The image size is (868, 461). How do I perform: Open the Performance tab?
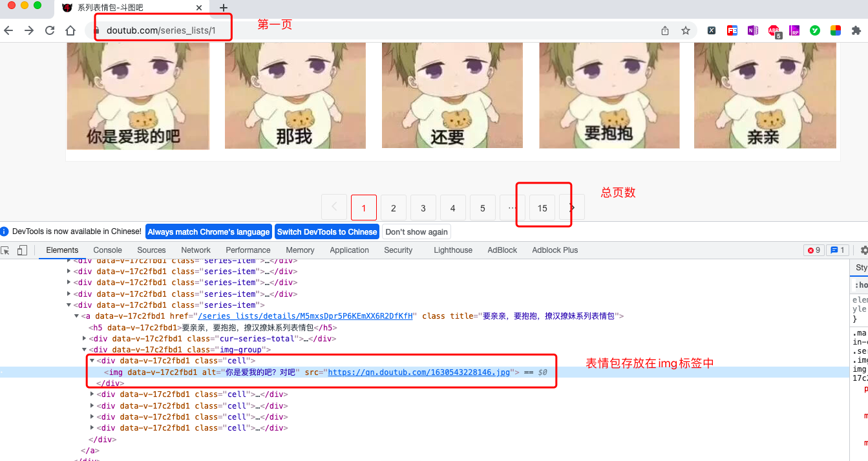click(248, 250)
